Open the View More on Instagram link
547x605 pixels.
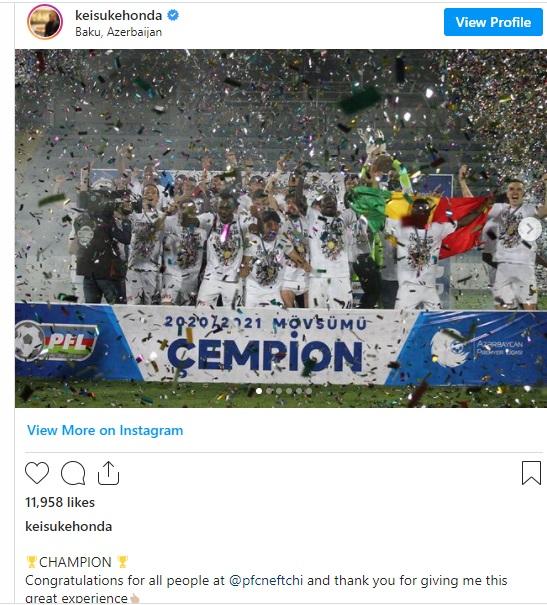(x=105, y=430)
